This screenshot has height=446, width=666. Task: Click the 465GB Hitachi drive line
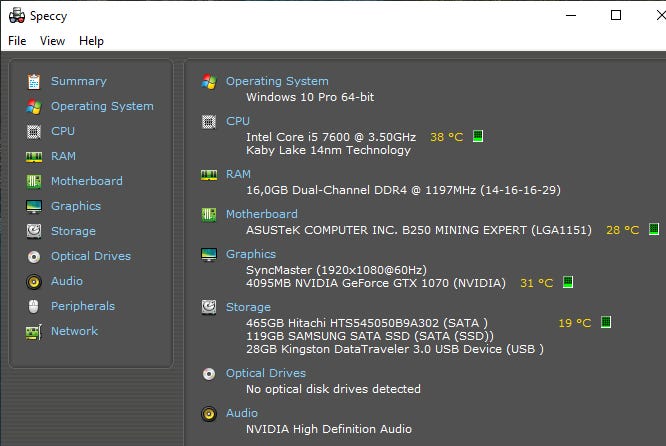pos(367,323)
